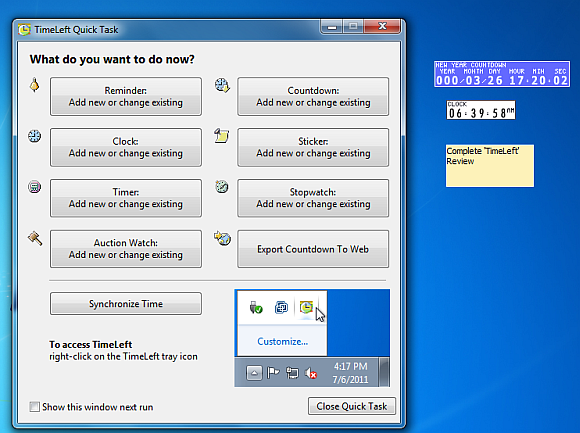The height and width of the screenshot is (433, 580).
Task: Open Auction Watch: Add new or change existing
Action: (126, 249)
